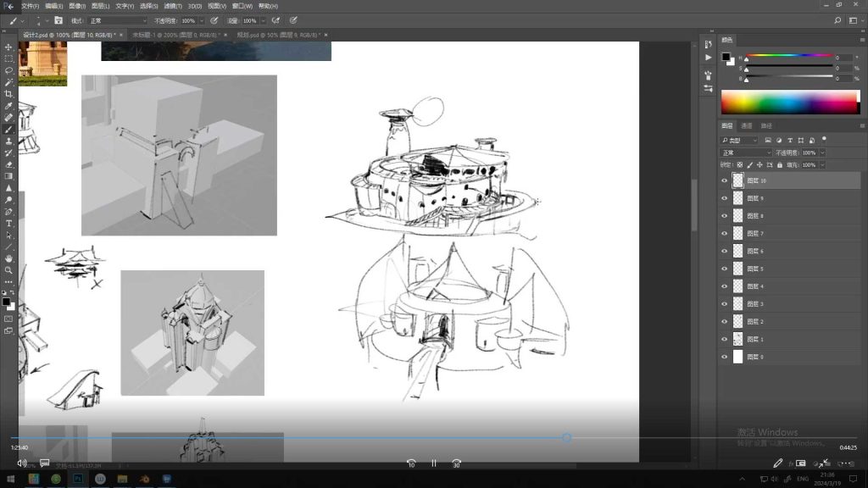Screen dimensions: 868x488
Task: Skip forward 30 seconds button
Action: (x=456, y=463)
